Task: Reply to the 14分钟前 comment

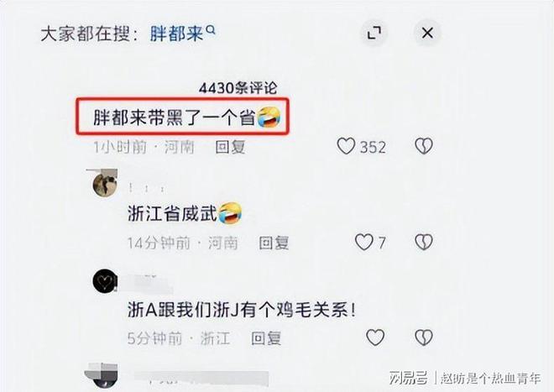Action: (274, 243)
